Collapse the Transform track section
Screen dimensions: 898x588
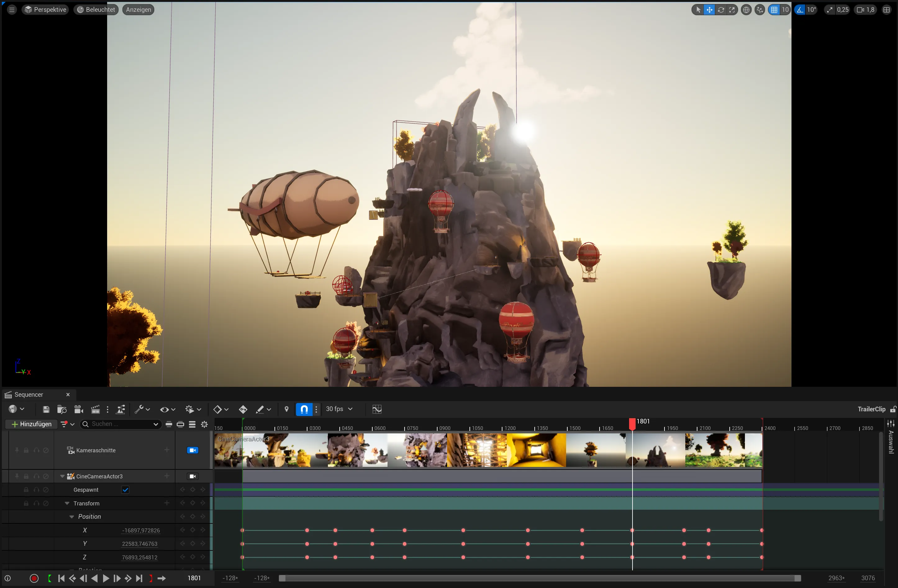[67, 504]
